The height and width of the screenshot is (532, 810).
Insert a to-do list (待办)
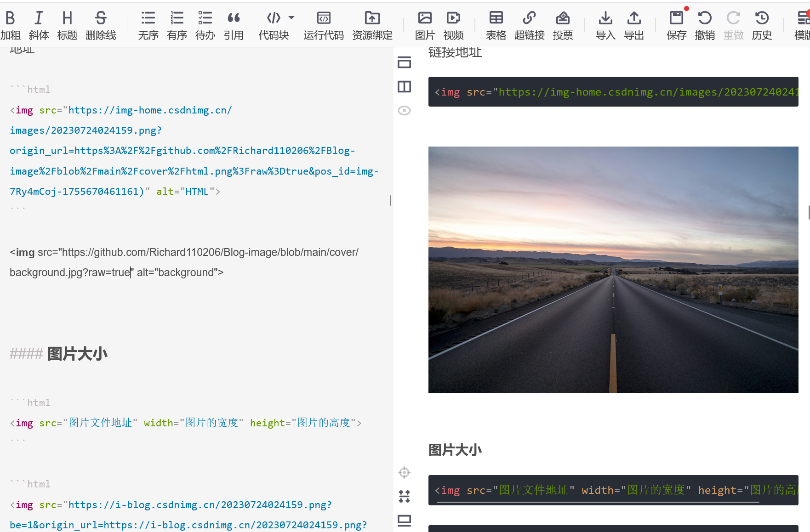point(205,25)
